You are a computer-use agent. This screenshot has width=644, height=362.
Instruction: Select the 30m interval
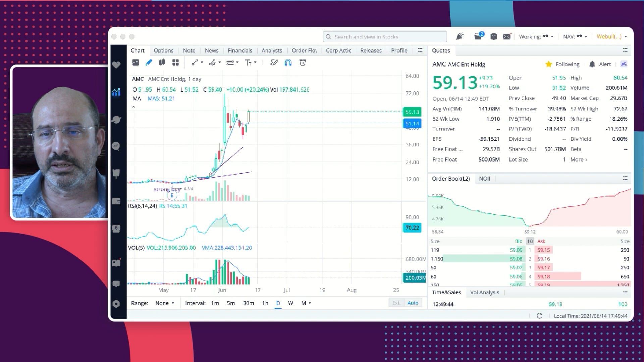(x=248, y=303)
